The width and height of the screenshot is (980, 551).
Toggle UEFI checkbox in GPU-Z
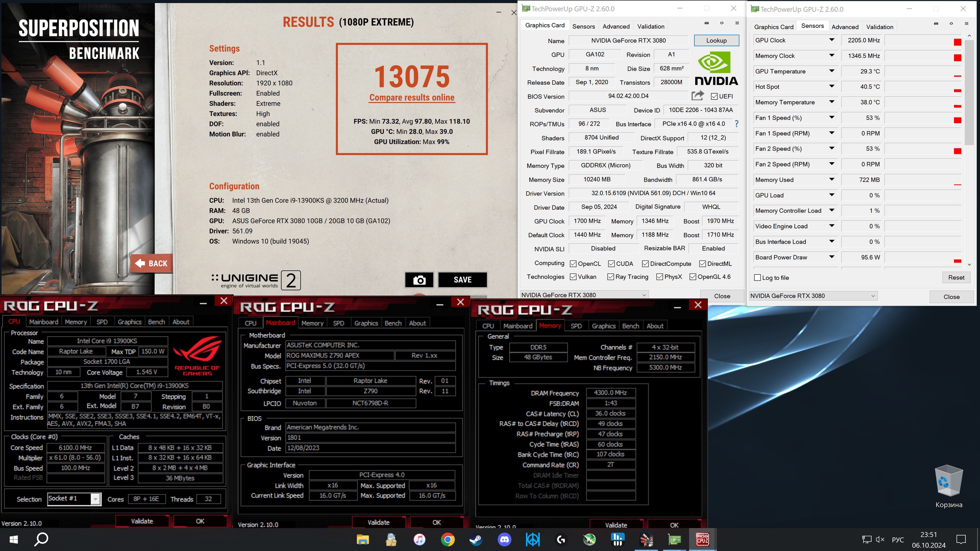714,96
